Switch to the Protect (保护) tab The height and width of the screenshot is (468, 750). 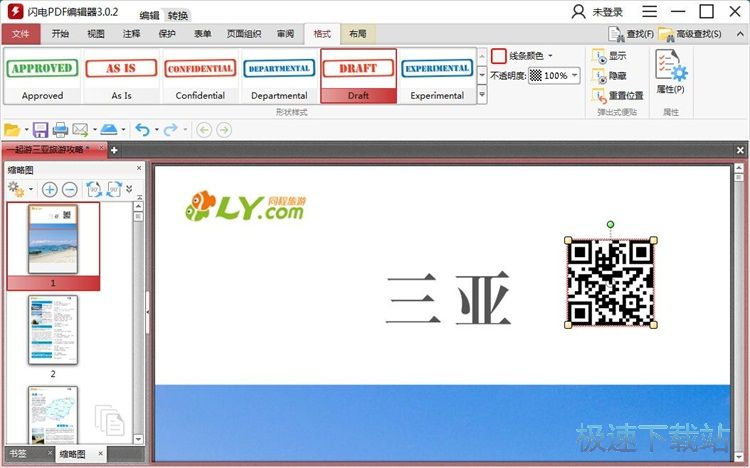167,34
